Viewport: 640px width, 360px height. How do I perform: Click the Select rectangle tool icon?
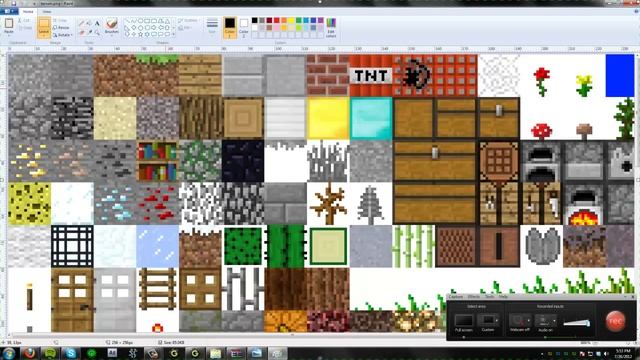pyautogui.click(x=44, y=23)
